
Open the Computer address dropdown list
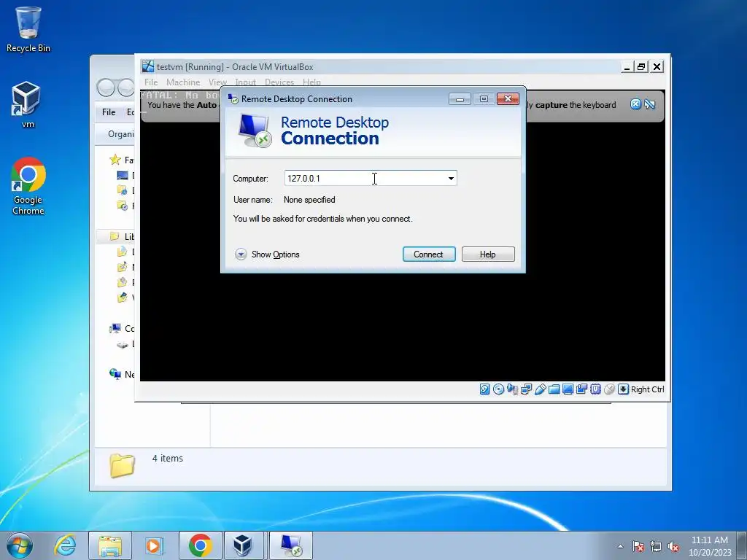coord(451,179)
